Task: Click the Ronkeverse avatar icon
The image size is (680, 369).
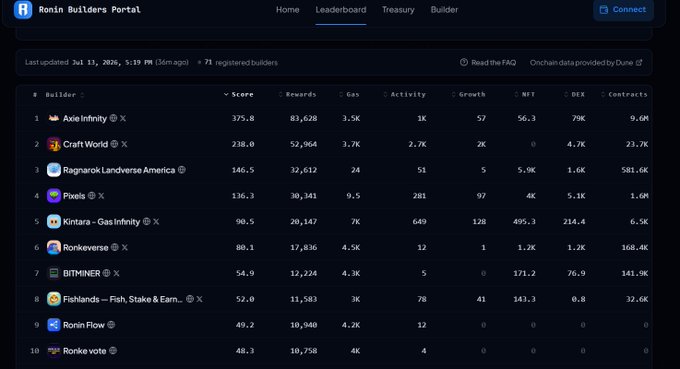Action: pyautogui.click(x=54, y=247)
